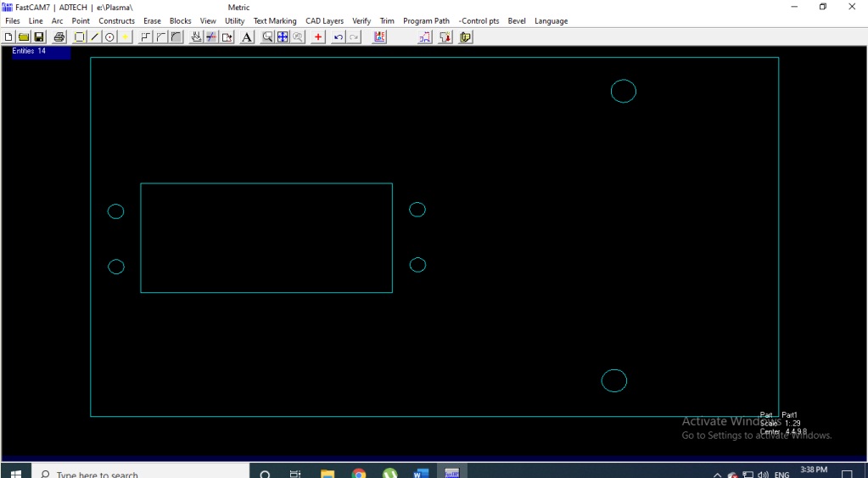
Task: Click the red plus toolbar icon
Action: [x=317, y=37]
